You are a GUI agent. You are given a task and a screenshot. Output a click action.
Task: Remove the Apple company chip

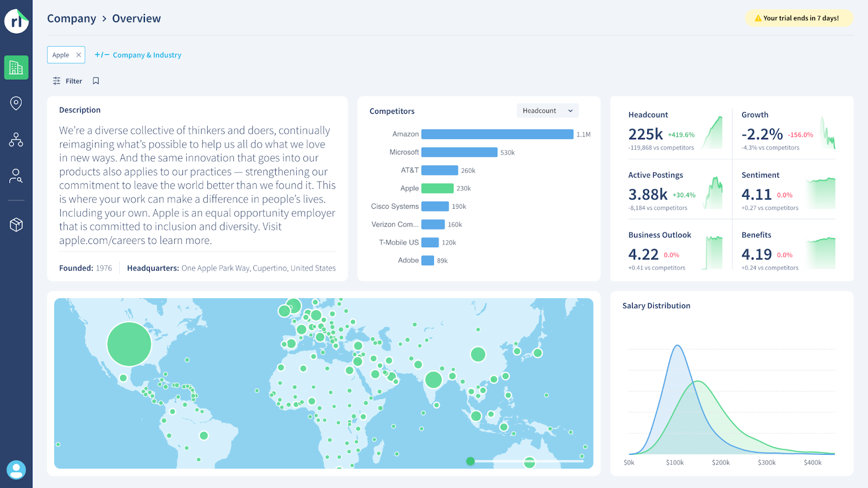tap(78, 55)
